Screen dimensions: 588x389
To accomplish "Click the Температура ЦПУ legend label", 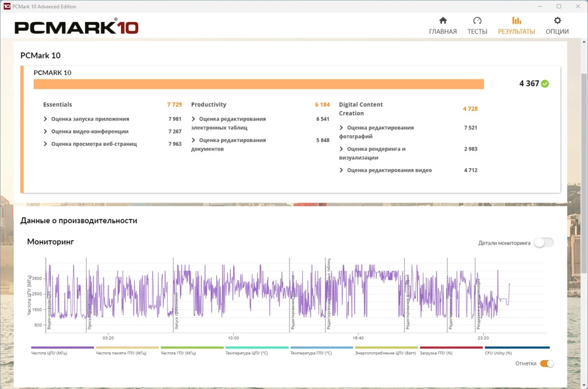I will click(x=246, y=353).
